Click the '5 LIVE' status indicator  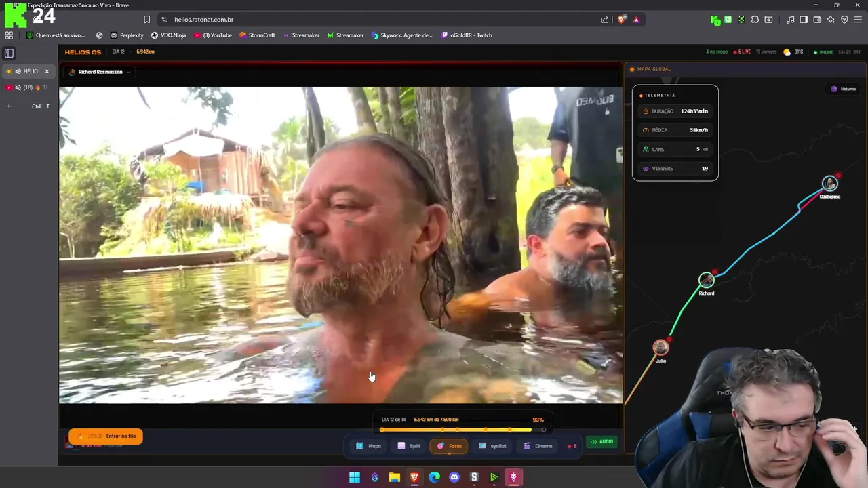(x=742, y=52)
